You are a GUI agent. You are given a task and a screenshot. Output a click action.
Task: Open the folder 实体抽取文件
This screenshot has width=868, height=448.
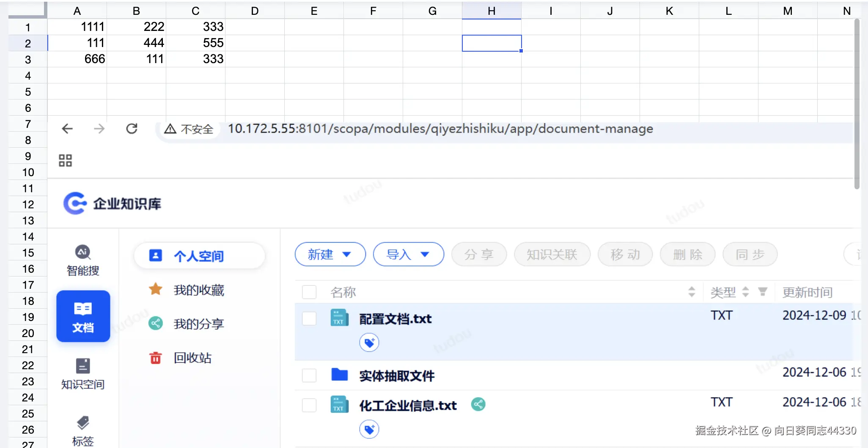pos(397,376)
